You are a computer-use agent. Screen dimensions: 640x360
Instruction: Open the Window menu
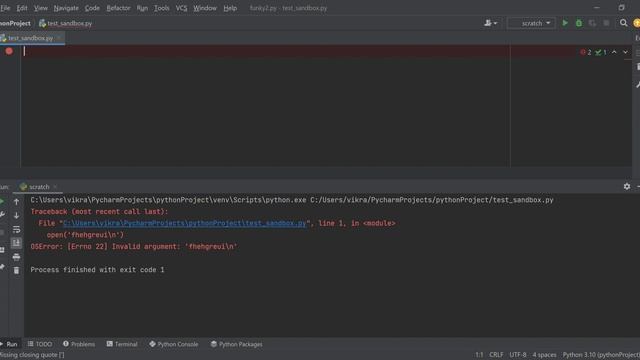205,8
